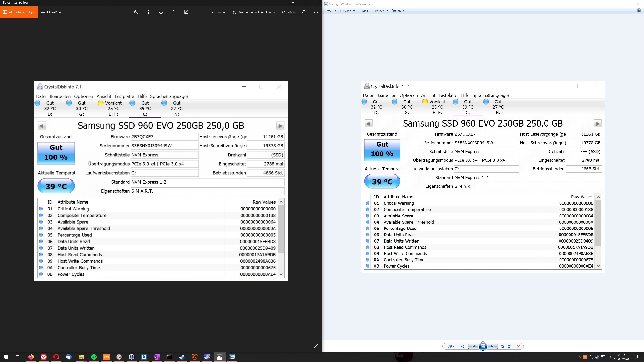Click the E-Mail menu item
Image resolution: width=644 pixels, height=362 pixels.
(363, 11)
